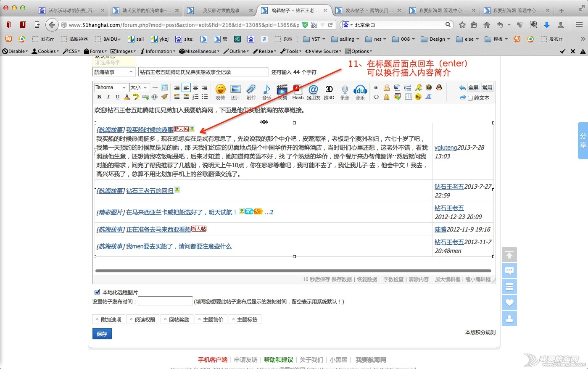Open the 阅读权限 options tab

click(x=143, y=319)
